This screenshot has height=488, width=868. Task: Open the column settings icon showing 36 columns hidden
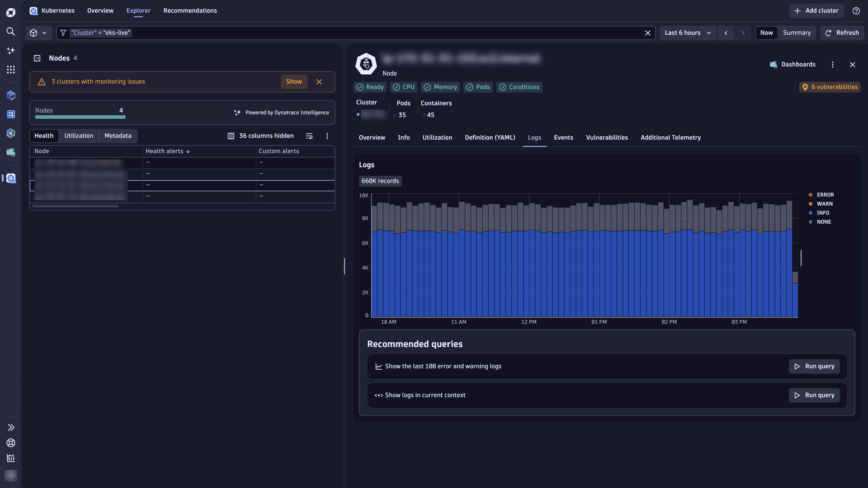click(x=231, y=136)
